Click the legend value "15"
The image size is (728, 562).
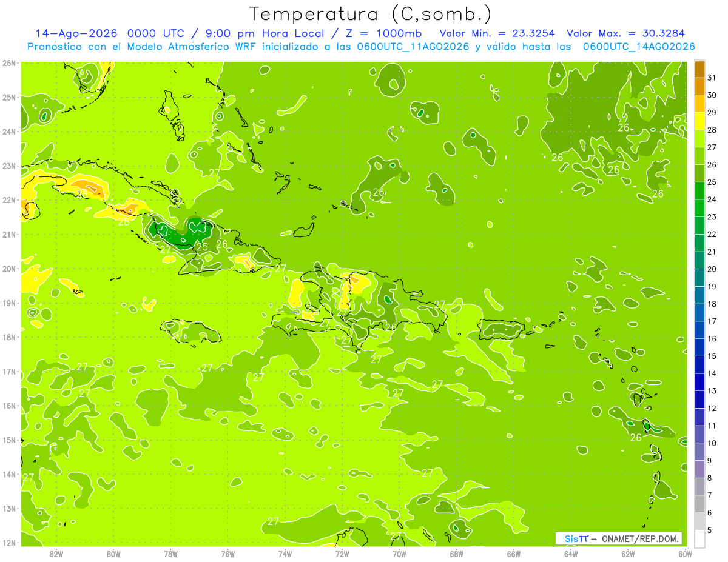tap(712, 356)
